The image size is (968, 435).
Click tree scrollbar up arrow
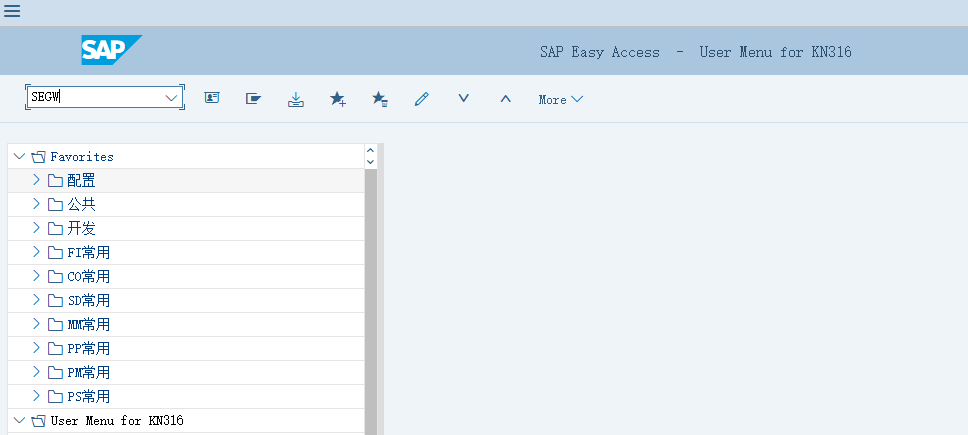point(370,150)
